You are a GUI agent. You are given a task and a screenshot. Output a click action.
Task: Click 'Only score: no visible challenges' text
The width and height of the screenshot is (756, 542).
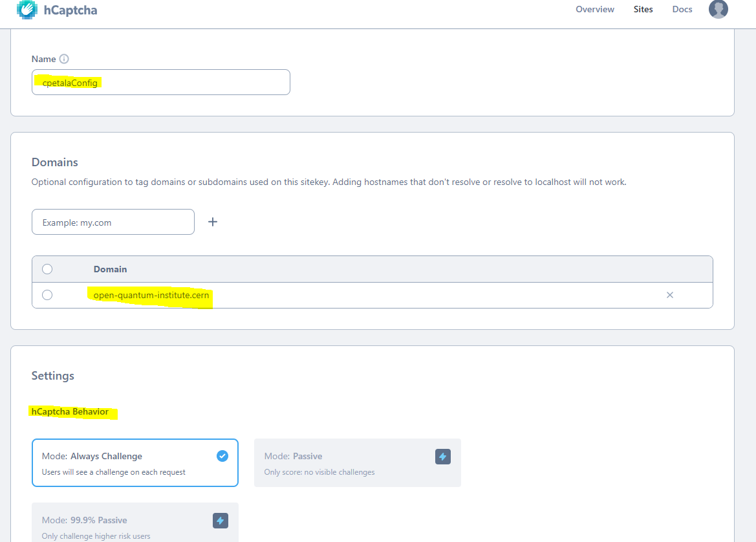(319, 472)
